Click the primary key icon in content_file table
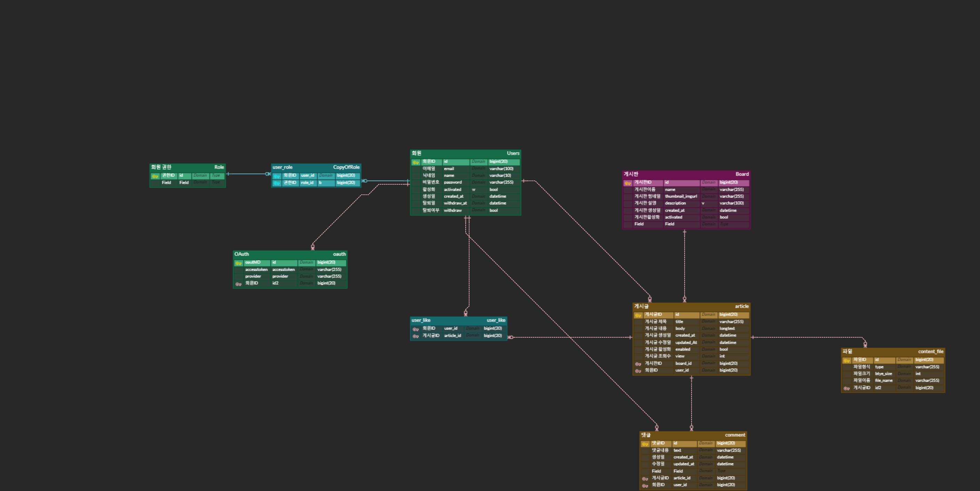 click(847, 361)
